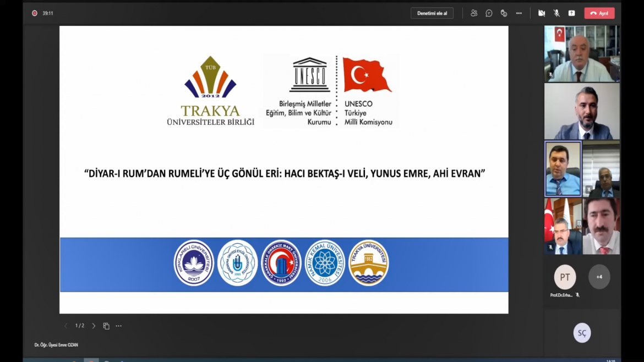
Task: Click the Prof.Dr.Erha... participant label
Action: point(561,295)
